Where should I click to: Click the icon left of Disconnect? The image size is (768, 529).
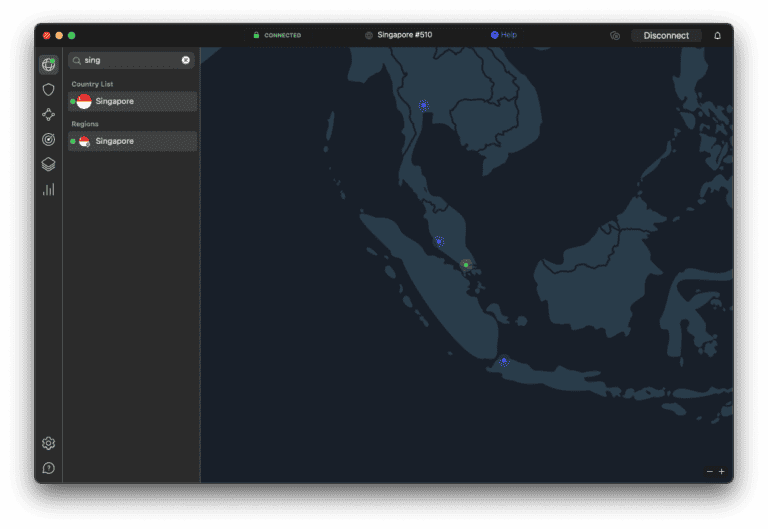[x=615, y=35]
